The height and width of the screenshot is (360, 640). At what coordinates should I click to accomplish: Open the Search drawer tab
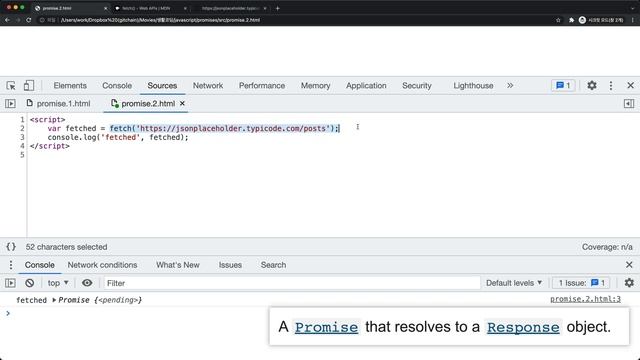(x=273, y=265)
